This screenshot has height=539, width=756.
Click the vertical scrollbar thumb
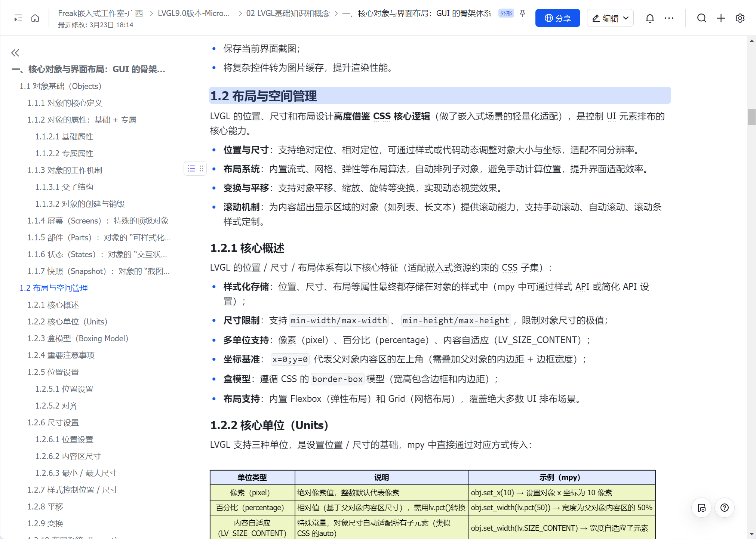pos(751,117)
